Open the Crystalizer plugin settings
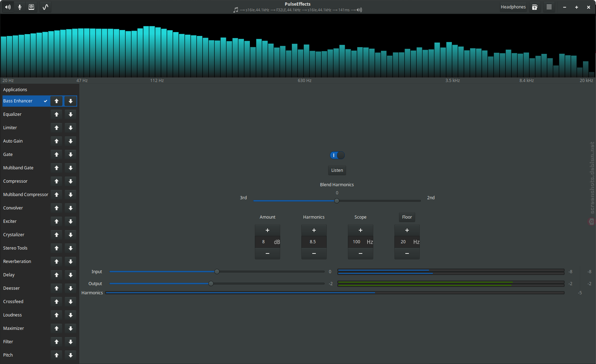The height and width of the screenshot is (364, 596). coord(14,235)
